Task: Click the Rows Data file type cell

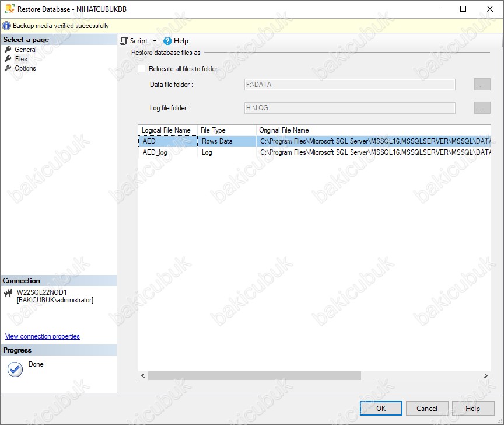Action: (226, 141)
